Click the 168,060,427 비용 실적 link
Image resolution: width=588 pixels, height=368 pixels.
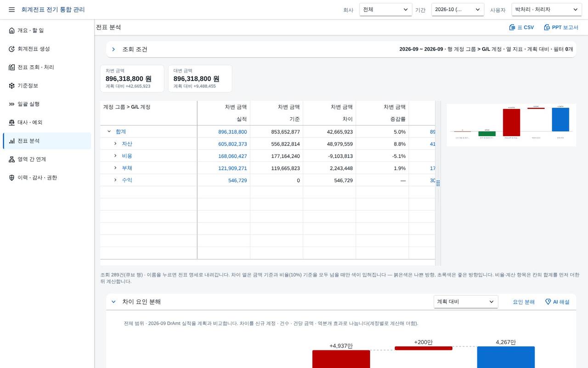pos(232,156)
